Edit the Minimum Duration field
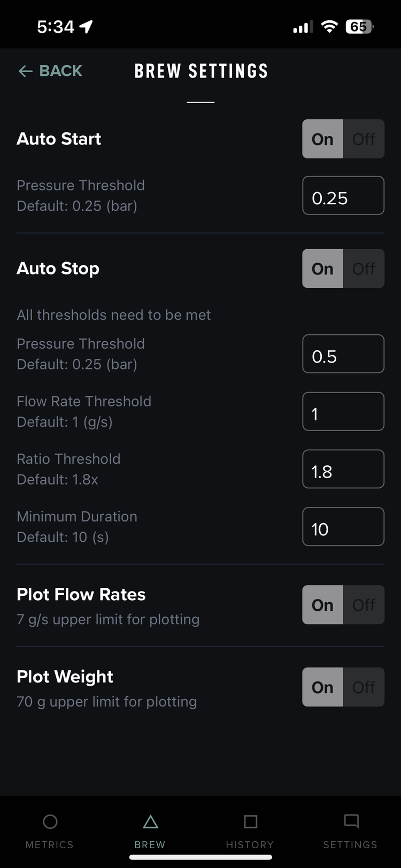The image size is (401, 868). 343,527
